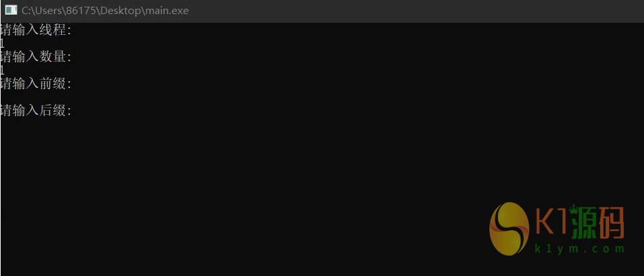Click the 请输入后缀 prompt line

36,110
